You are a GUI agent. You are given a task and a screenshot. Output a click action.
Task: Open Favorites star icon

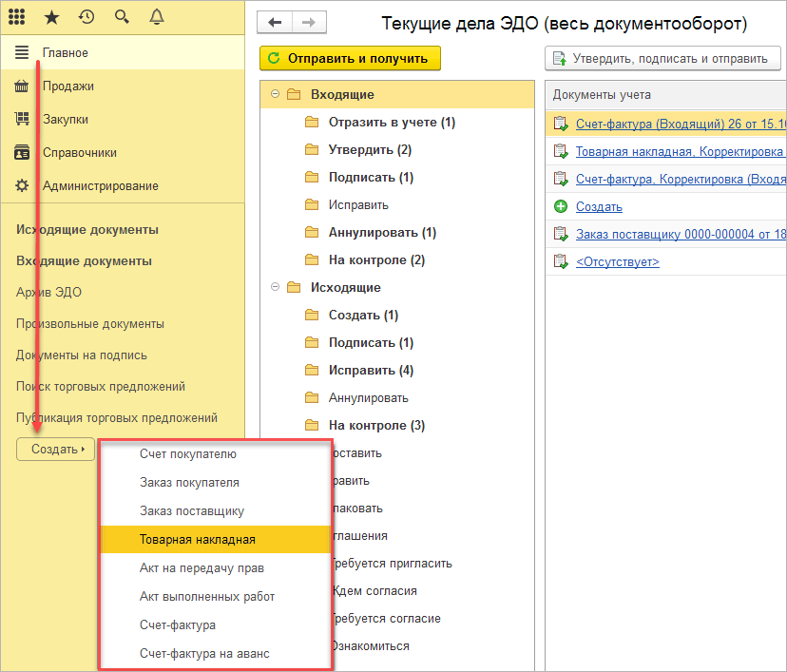click(x=51, y=16)
